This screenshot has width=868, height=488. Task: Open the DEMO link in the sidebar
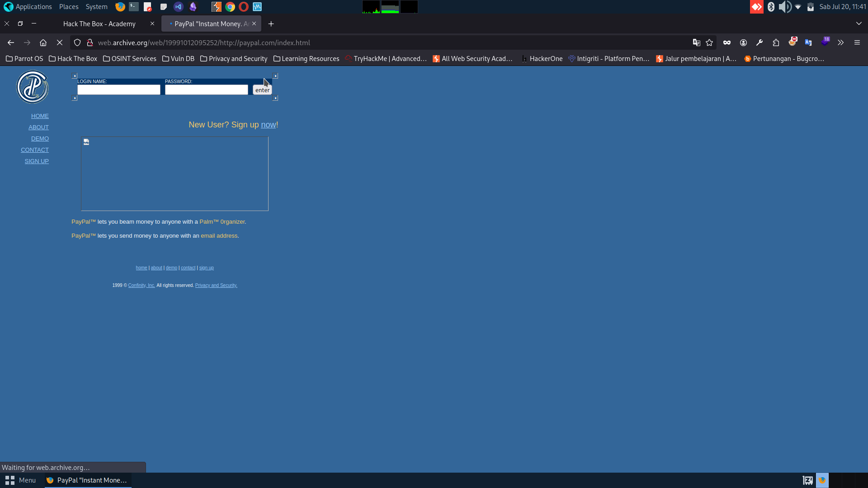pos(40,139)
